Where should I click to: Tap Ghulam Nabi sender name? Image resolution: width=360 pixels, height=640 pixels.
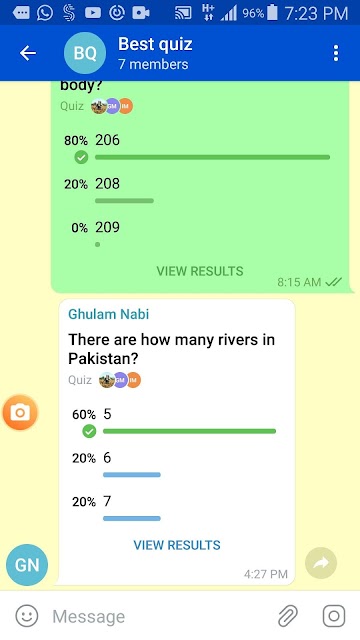(109, 314)
